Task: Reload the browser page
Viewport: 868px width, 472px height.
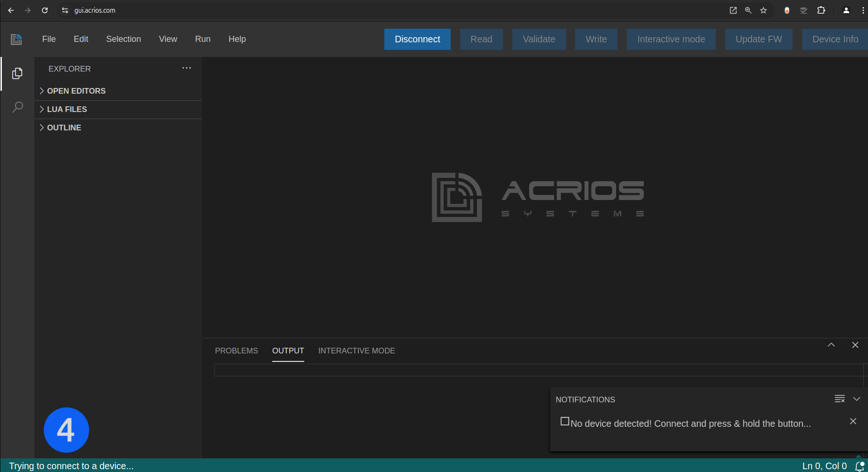Action: tap(45, 10)
